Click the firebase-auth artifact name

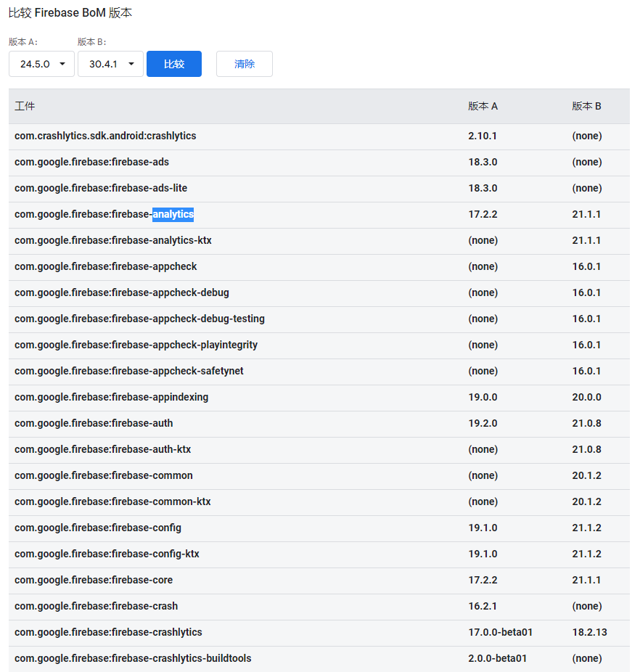pos(94,423)
